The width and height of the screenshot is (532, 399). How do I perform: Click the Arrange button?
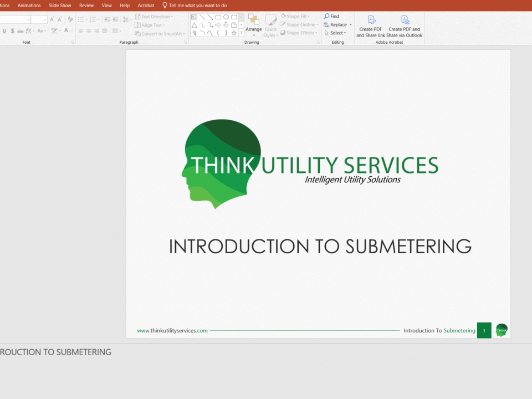(254, 25)
